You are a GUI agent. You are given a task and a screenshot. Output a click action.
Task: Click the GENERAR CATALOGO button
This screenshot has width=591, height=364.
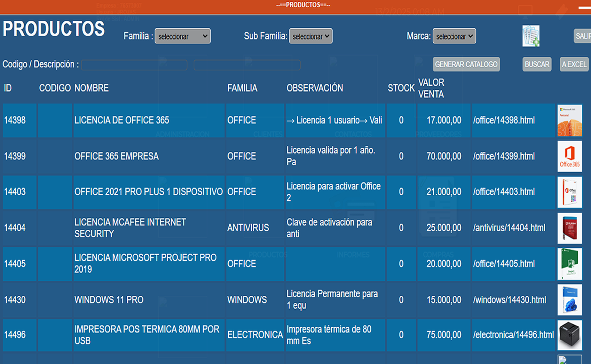(x=466, y=64)
